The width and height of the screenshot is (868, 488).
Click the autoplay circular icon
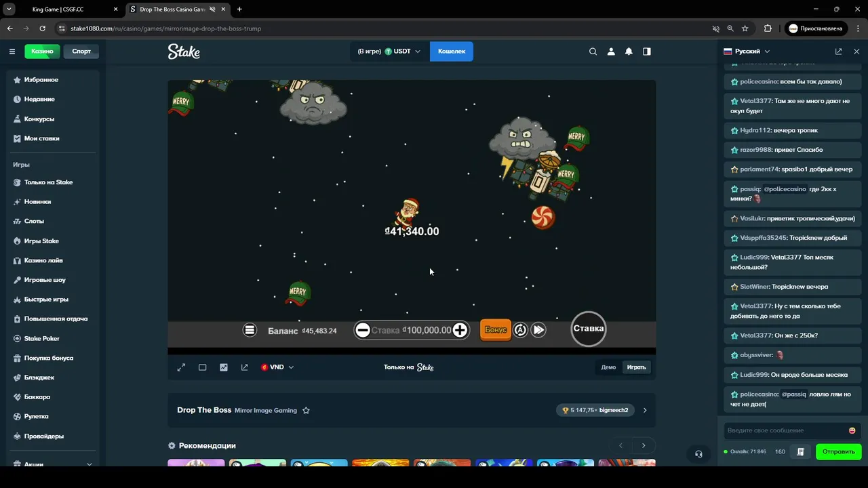point(520,330)
